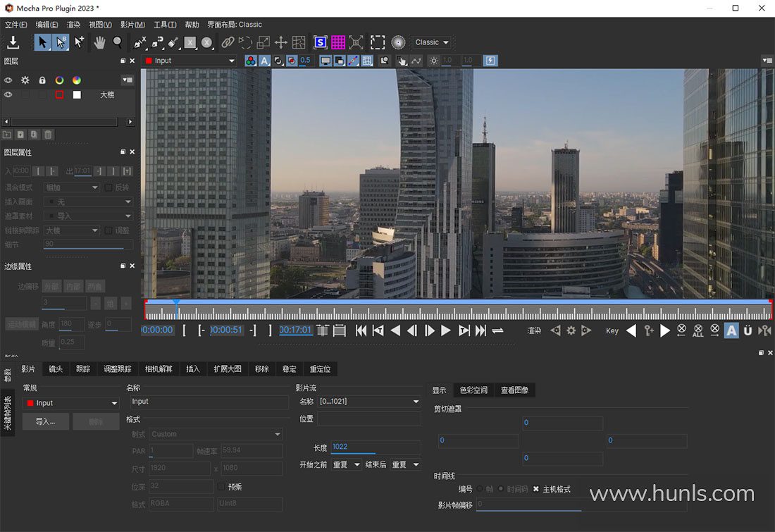
Task: Click the 大楼 layer red spline color swatch
Action: pos(59,94)
